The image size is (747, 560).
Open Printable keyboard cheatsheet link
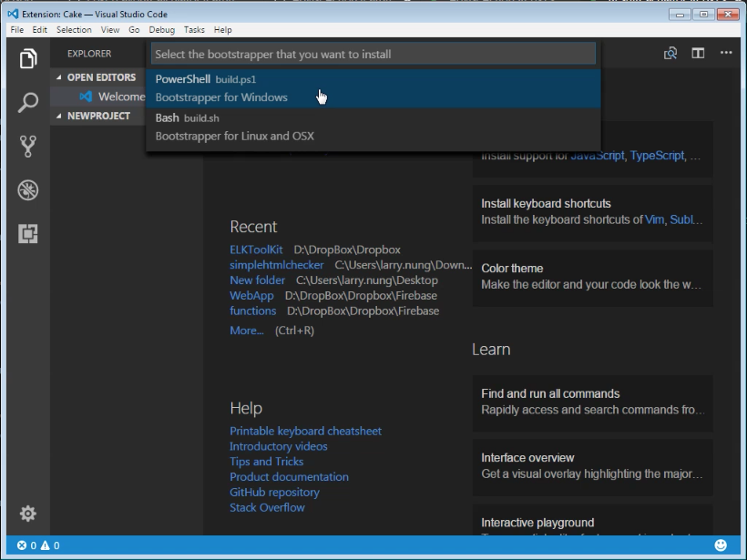[305, 431]
